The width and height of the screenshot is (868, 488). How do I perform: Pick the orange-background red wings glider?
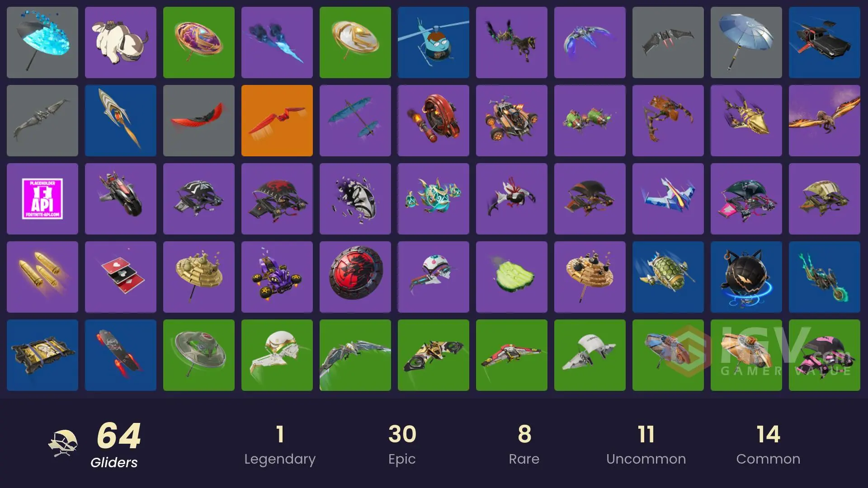277,121
